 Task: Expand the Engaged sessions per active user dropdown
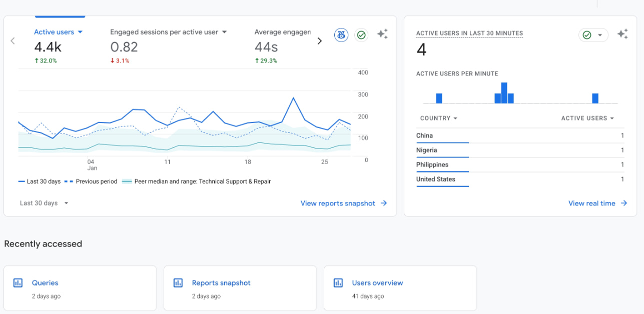click(224, 32)
